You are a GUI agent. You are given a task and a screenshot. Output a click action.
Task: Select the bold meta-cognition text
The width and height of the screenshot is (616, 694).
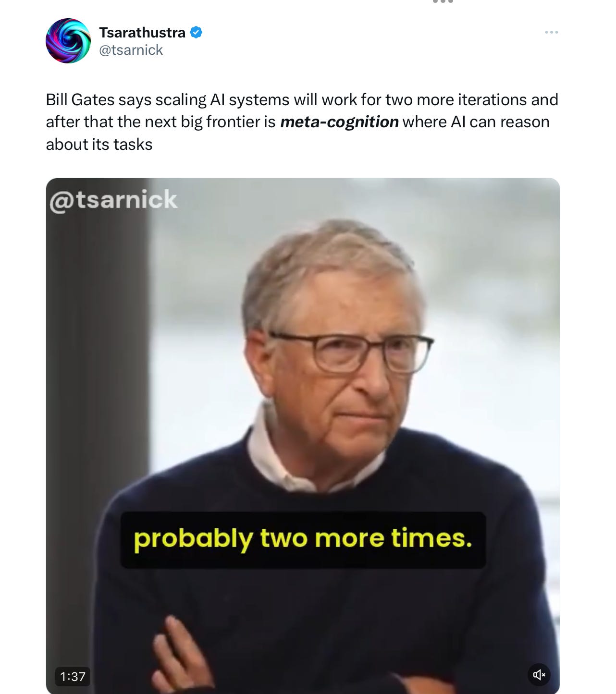(339, 122)
